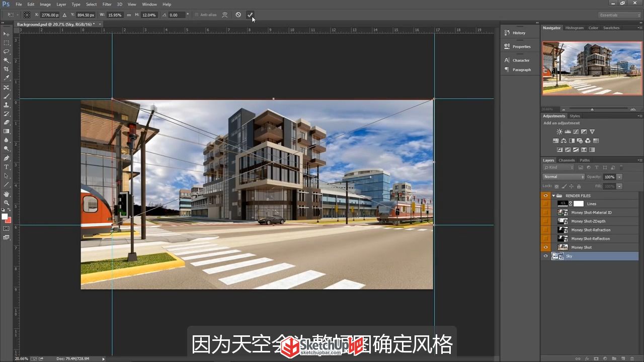
Task: Select the Rectangular Marquee tool
Action: click(7, 43)
